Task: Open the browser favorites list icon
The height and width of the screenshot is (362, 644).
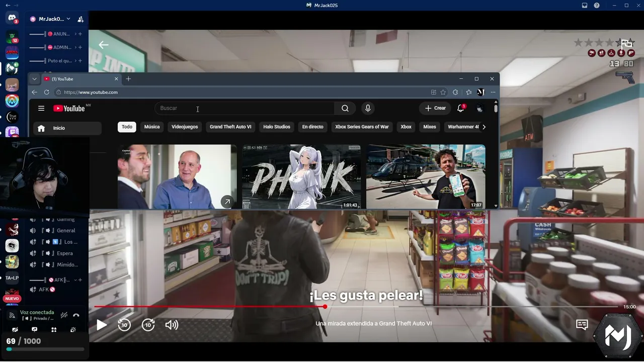Action: pyautogui.click(x=469, y=92)
